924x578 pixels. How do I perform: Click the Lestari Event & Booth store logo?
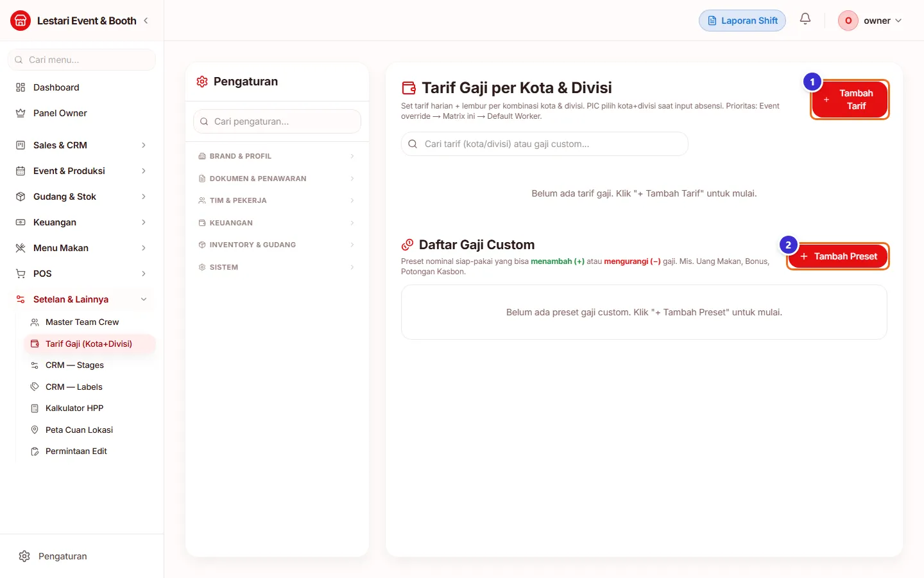(x=21, y=21)
